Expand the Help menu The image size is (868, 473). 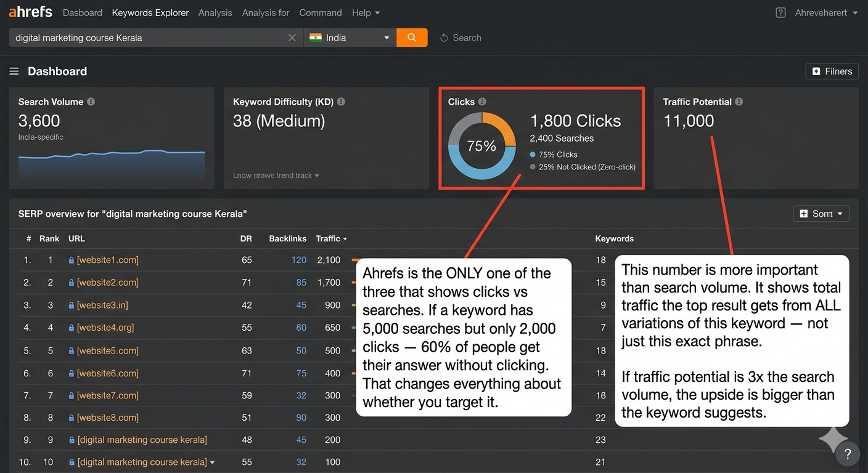point(366,12)
